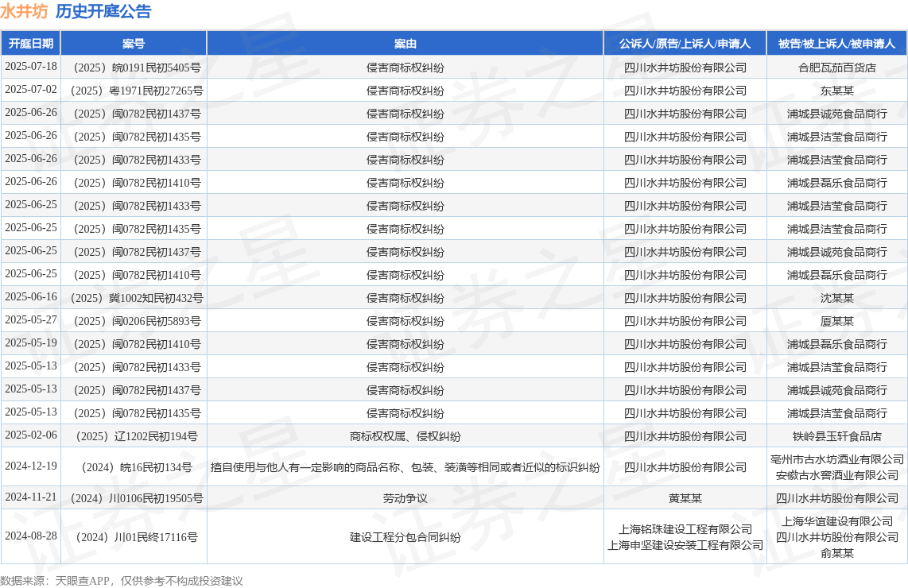This screenshot has width=908, height=588.
Task: Click the date cell 2025-07-02
Action: 31,90
